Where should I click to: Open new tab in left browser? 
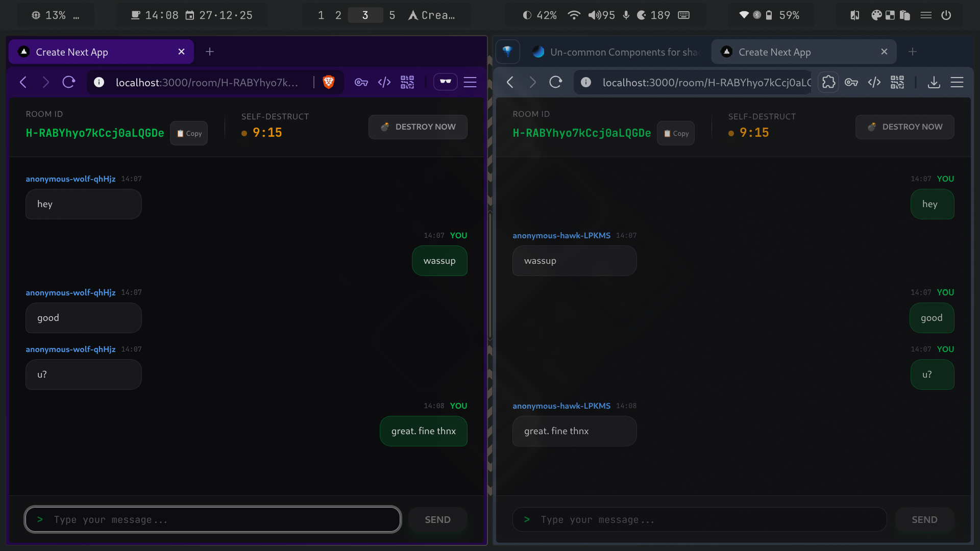pos(210,52)
